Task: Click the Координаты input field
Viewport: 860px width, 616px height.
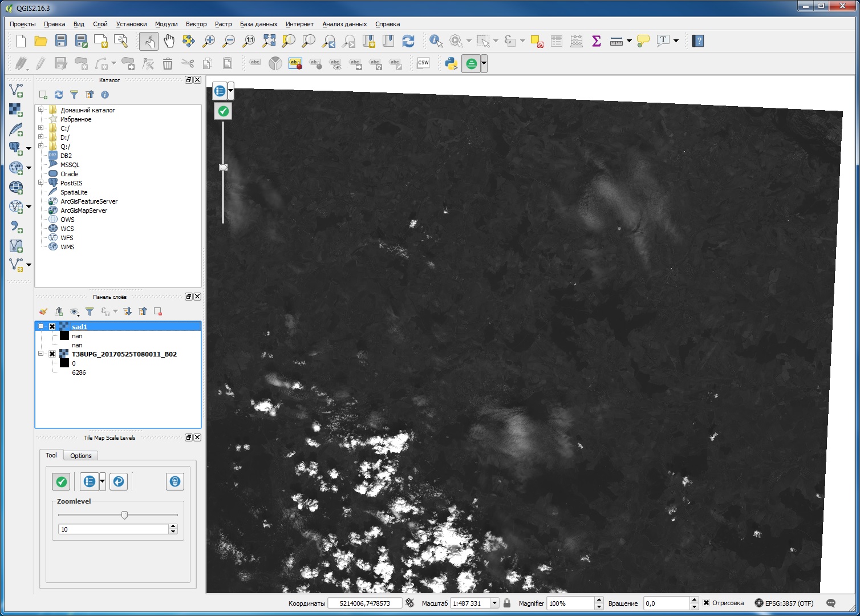Action: 365,603
